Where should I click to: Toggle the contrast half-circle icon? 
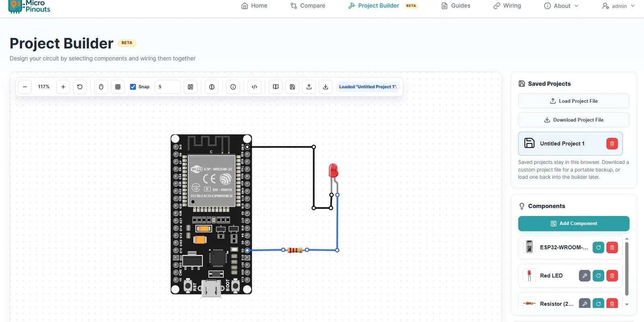click(212, 87)
